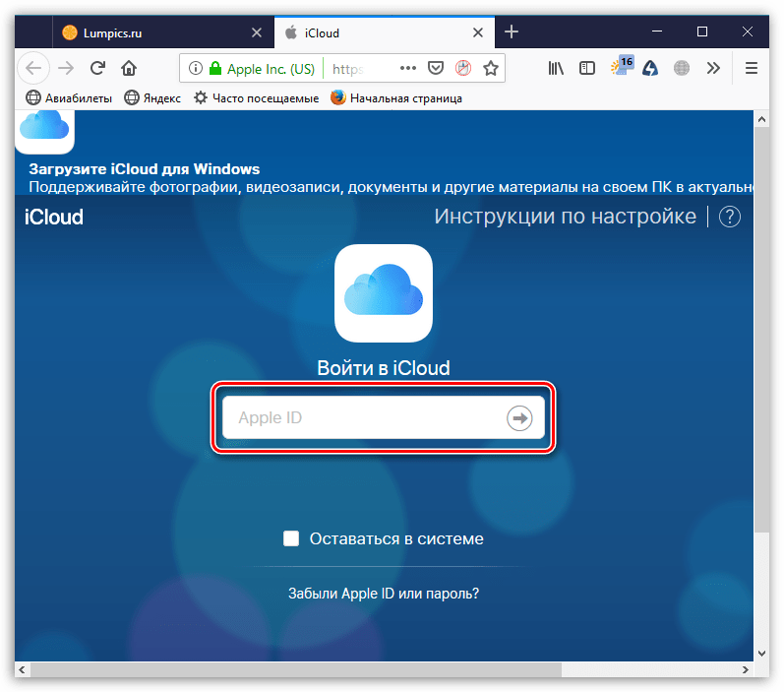Screen dimensions: 784x692
Task: Close the Lumpics.ru tab
Action: click(257, 32)
